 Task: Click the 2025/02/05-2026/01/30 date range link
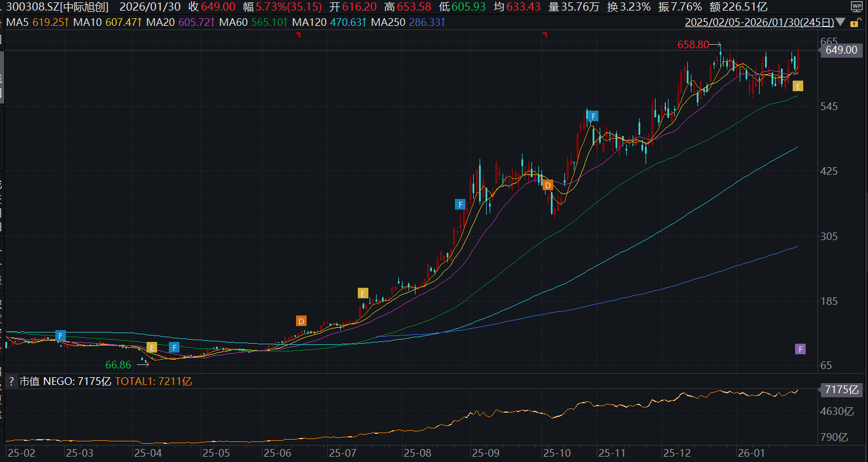[760, 23]
